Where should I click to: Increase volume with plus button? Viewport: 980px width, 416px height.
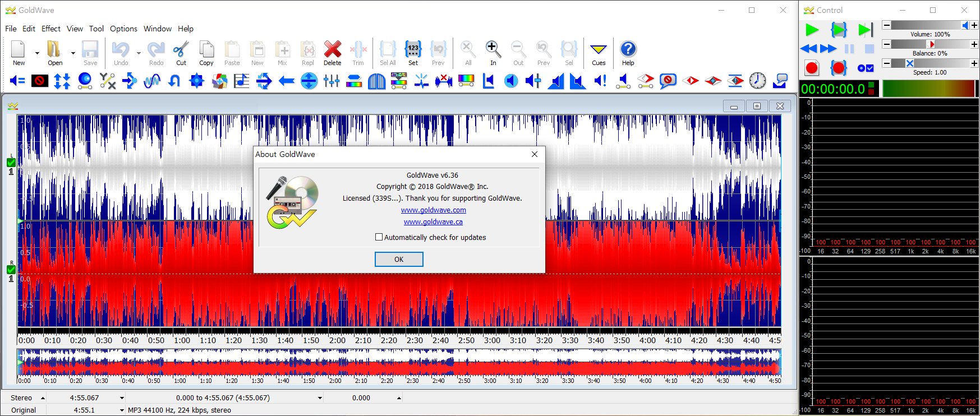pyautogui.click(x=974, y=25)
